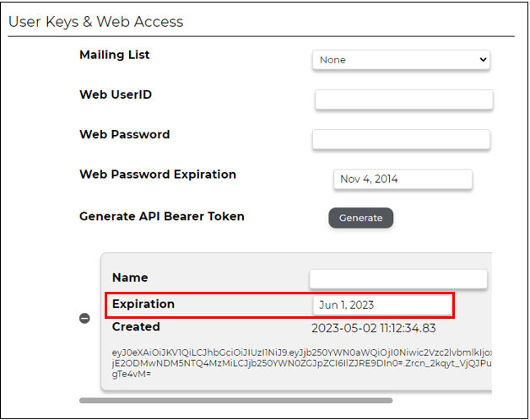The height and width of the screenshot is (420, 530).
Task: Open the token Expiration field showing Jun 1, 2023
Action: point(382,305)
